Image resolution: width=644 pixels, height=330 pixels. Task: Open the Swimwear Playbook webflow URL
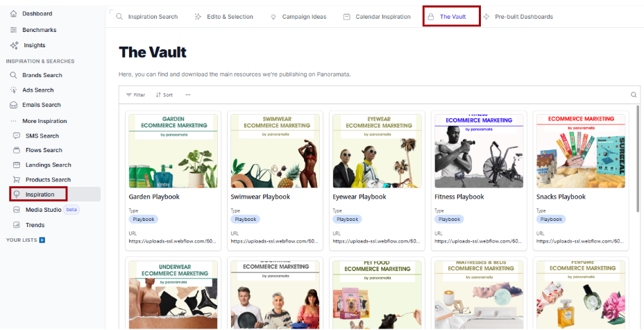click(274, 241)
